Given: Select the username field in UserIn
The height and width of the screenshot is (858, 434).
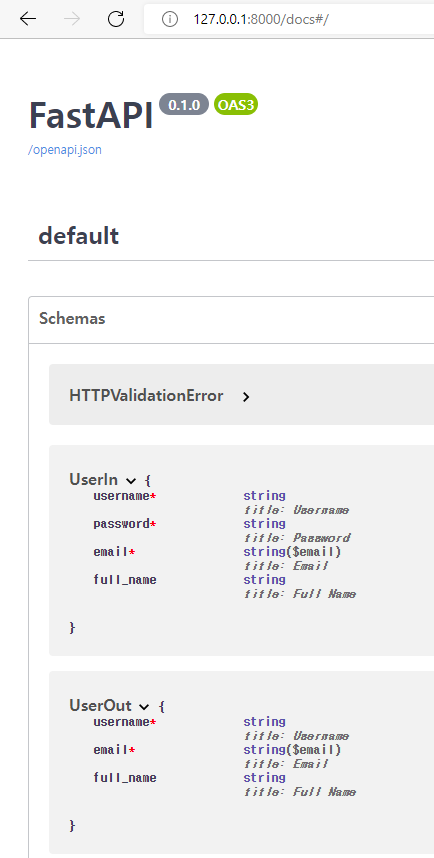Looking at the screenshot, I should click(125, 496).
